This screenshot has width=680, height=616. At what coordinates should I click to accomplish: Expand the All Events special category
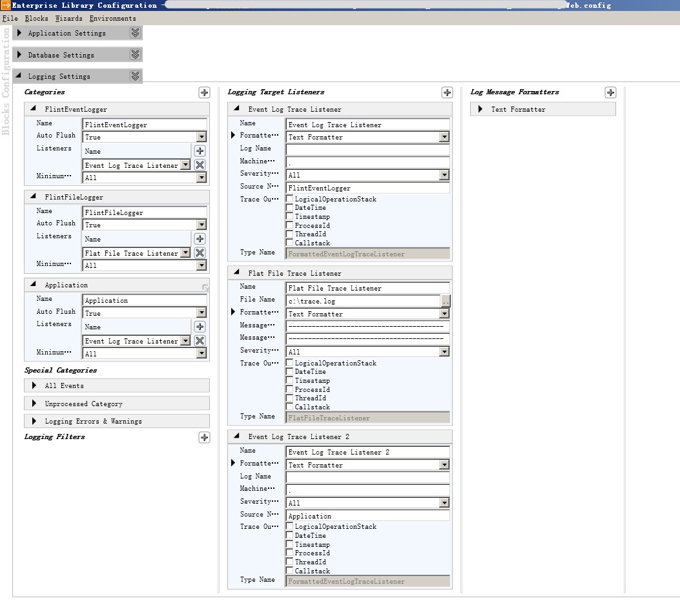34,386
